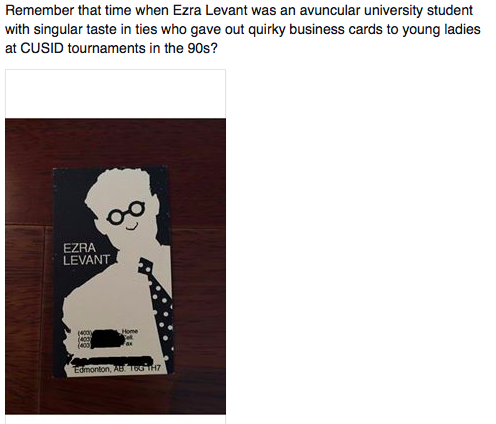Click the round glasses on the card
The width and height of the screenshot is (496, 424).
126,213
